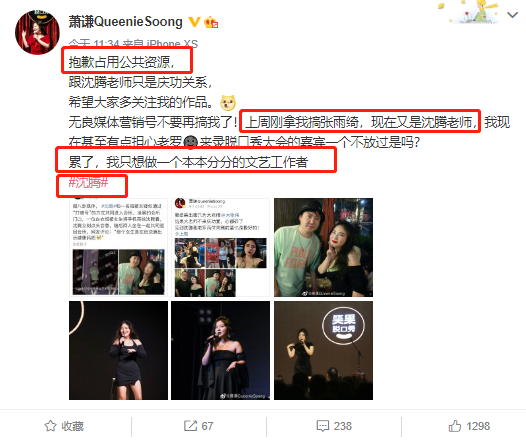Click the crown membership badge icon
The width and height of the screenshot is (526, 443).
click(211, 22)
